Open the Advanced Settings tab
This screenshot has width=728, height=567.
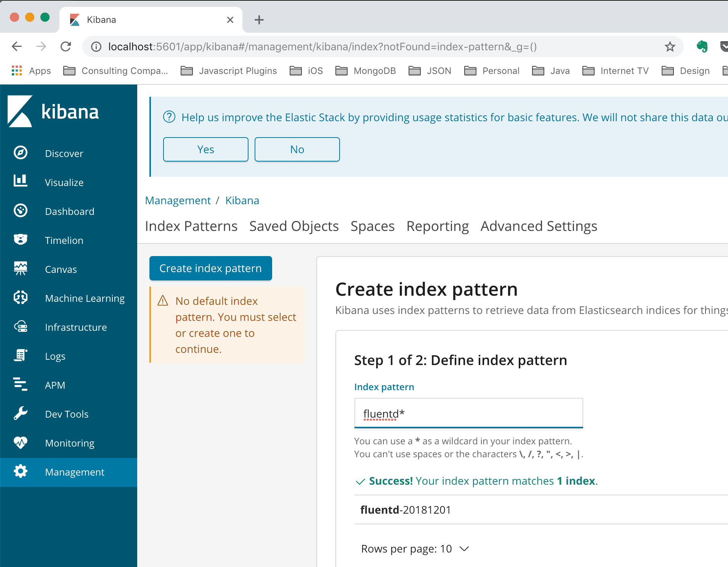pos(539,226)
